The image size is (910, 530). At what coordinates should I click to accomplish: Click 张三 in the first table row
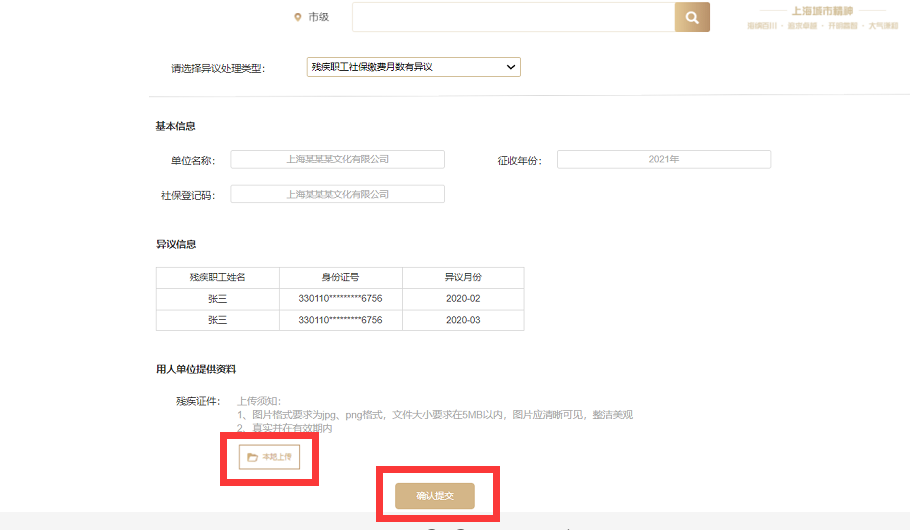coord(217,299)
